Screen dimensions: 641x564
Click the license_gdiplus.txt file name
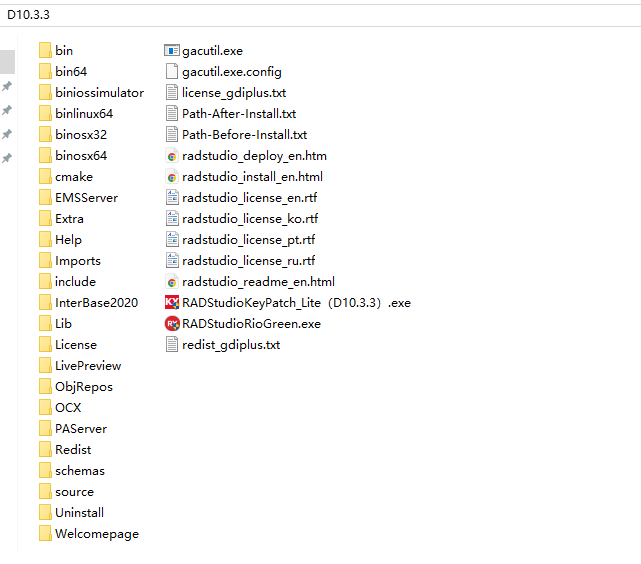[x=234, y=93]
